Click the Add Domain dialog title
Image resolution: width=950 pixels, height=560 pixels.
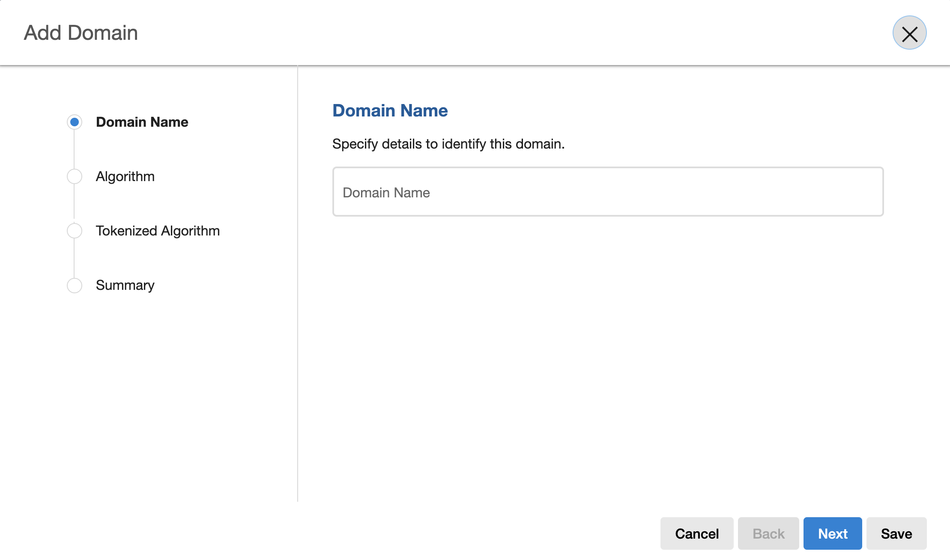[x=81, y=33]
